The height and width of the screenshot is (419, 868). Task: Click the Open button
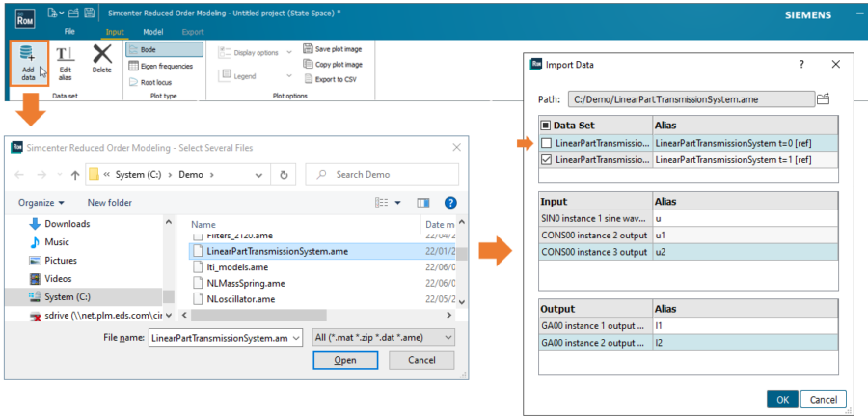345,361
